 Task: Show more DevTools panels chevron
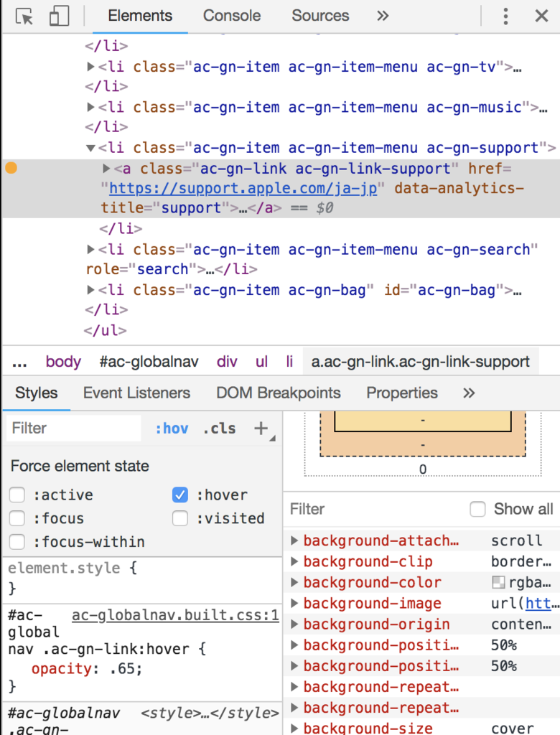pyautogui.click(x=383, y=16)
